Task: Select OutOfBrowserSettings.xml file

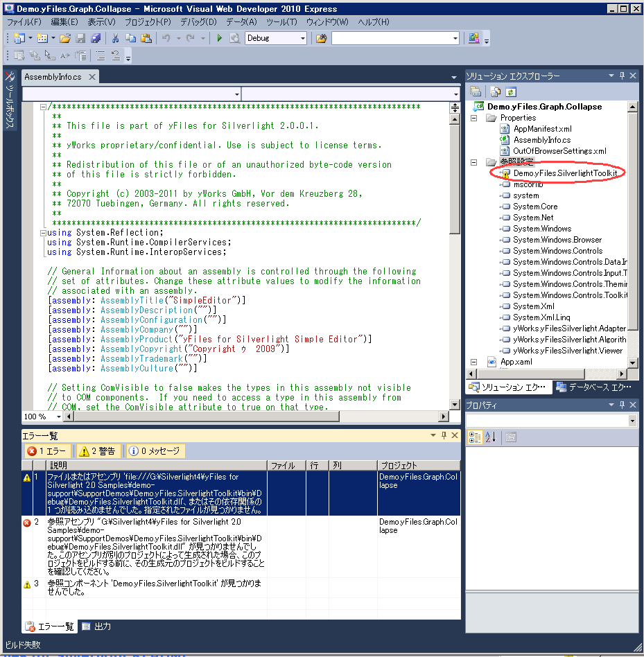Action: click(x=559, y=151)
